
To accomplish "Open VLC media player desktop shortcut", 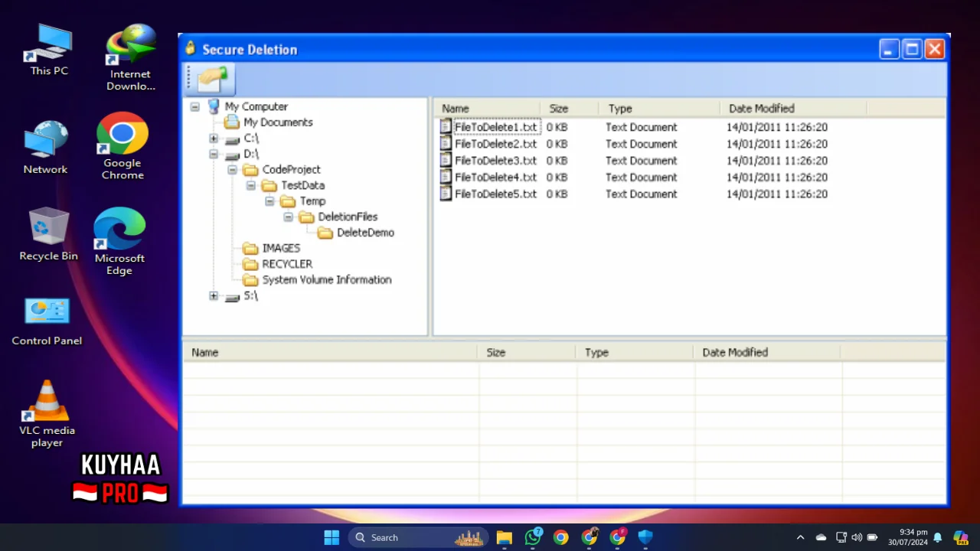I will pos(47,414).
